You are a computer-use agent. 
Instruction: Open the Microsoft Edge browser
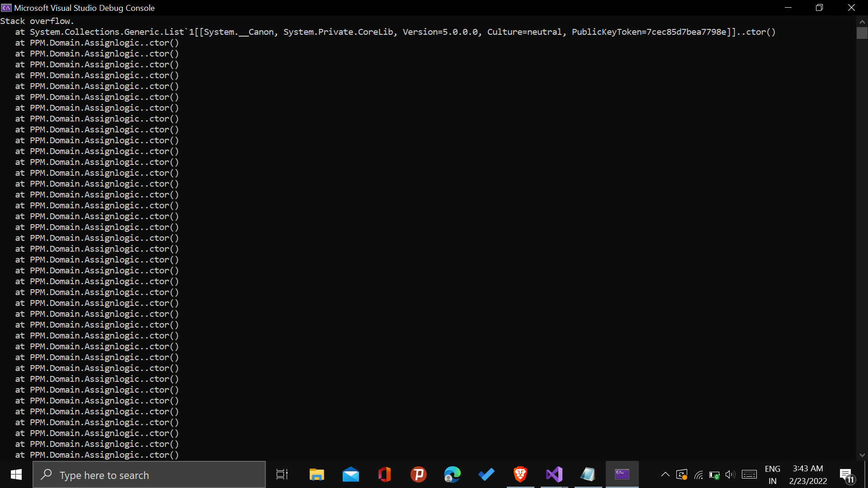pos(452,474)
